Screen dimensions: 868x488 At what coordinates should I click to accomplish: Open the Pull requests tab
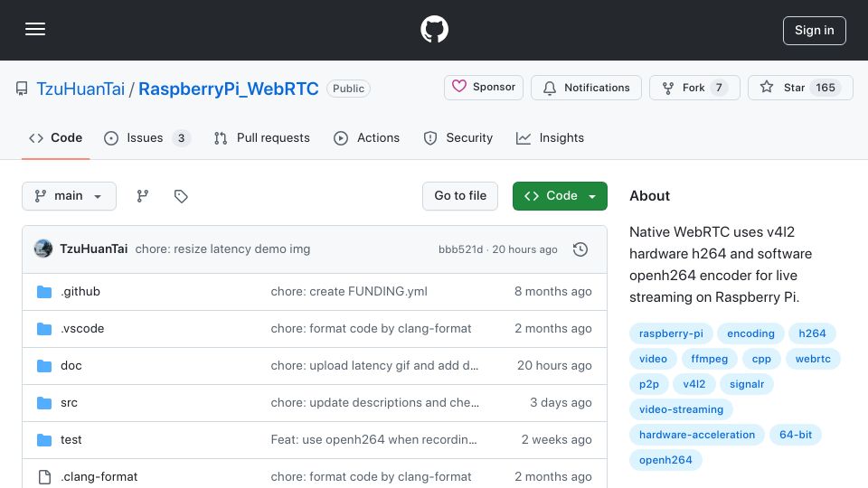[x=262, y=137]
